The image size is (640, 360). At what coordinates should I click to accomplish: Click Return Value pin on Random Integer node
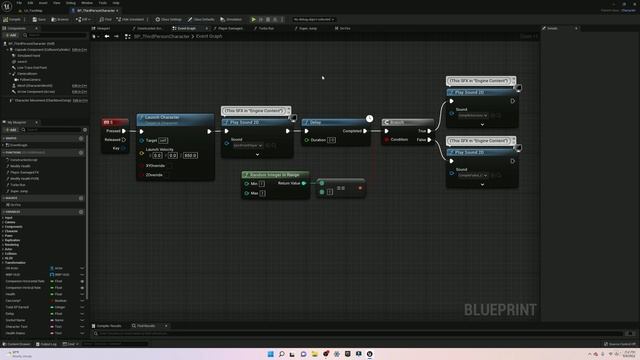pos(304,183)
